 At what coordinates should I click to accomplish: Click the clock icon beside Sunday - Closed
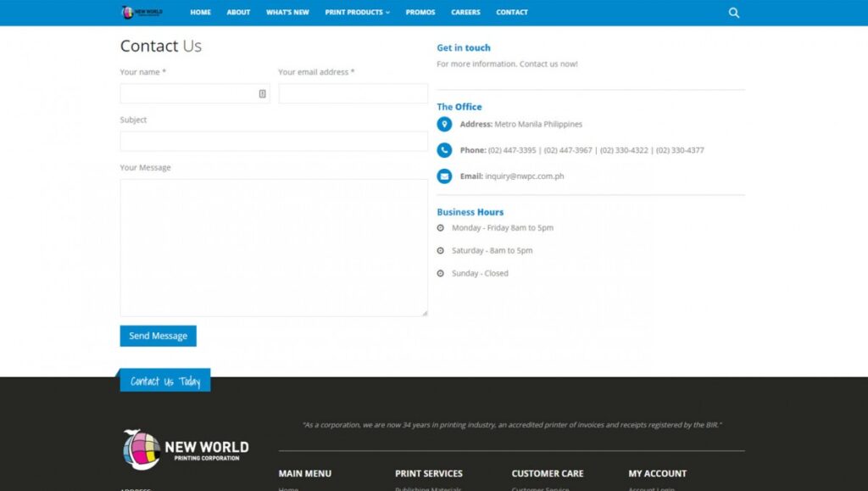[441, 273]
